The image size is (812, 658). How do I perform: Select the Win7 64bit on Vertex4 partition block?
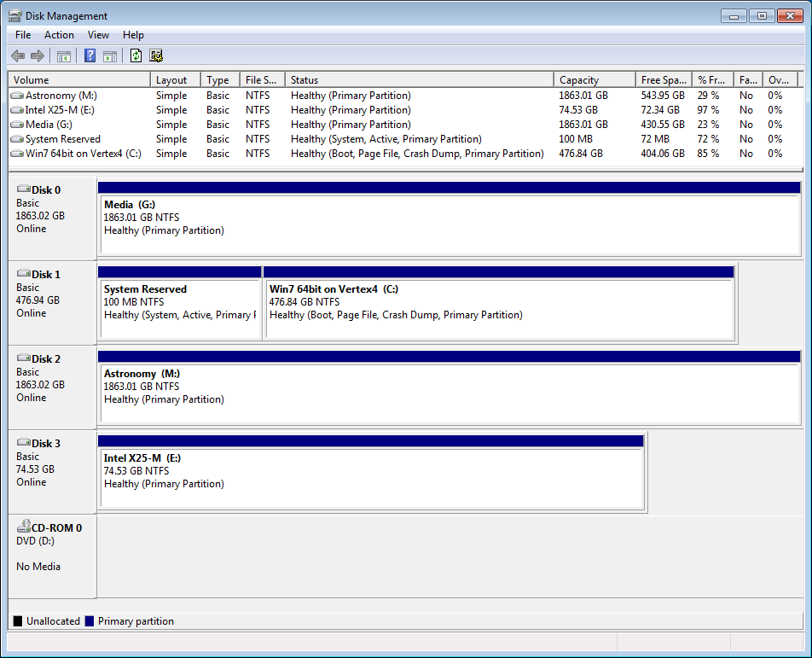(499, 303)
